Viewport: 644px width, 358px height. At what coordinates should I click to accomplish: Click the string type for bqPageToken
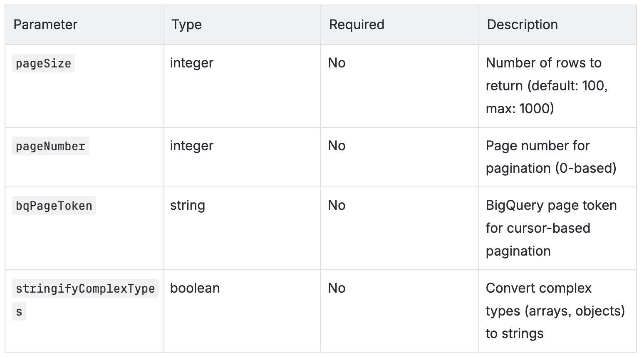(187, 205)
